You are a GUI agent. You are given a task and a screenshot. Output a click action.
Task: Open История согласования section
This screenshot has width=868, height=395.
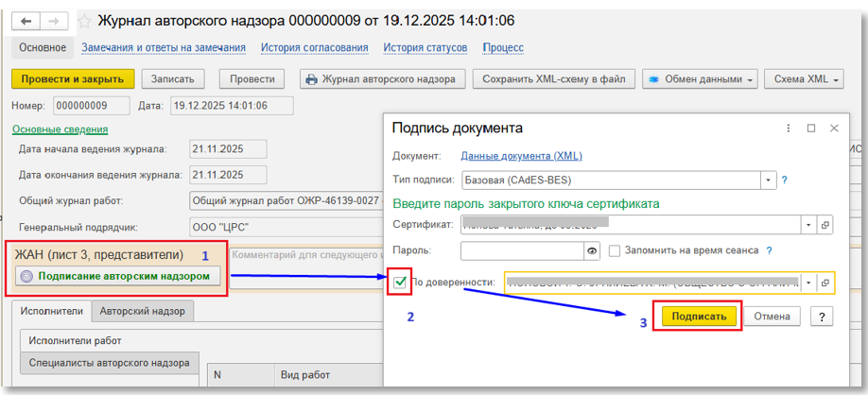click(315, 47)
